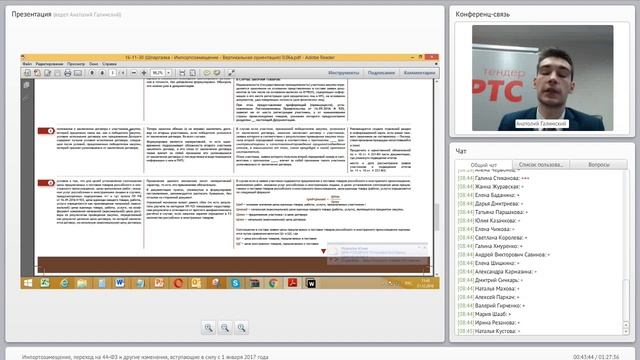The width and height of the screenshot is (640, 360).
Task: Click the black W icon on shared taskbar
Action: [x=311, y=283]
